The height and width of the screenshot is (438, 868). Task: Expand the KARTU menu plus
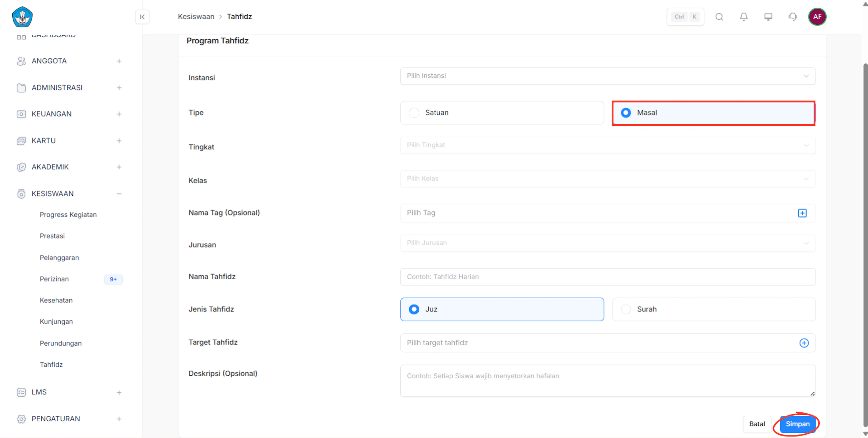[119, 141]
